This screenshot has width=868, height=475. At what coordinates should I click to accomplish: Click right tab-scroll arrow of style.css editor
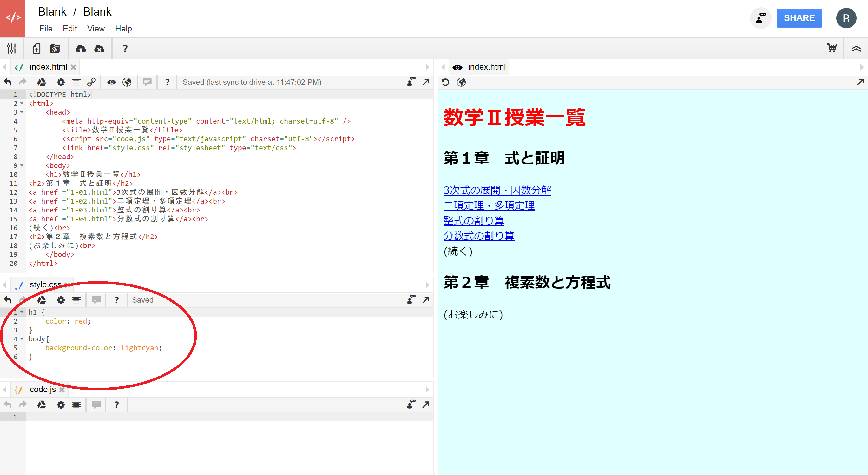(x=427, y=285)
